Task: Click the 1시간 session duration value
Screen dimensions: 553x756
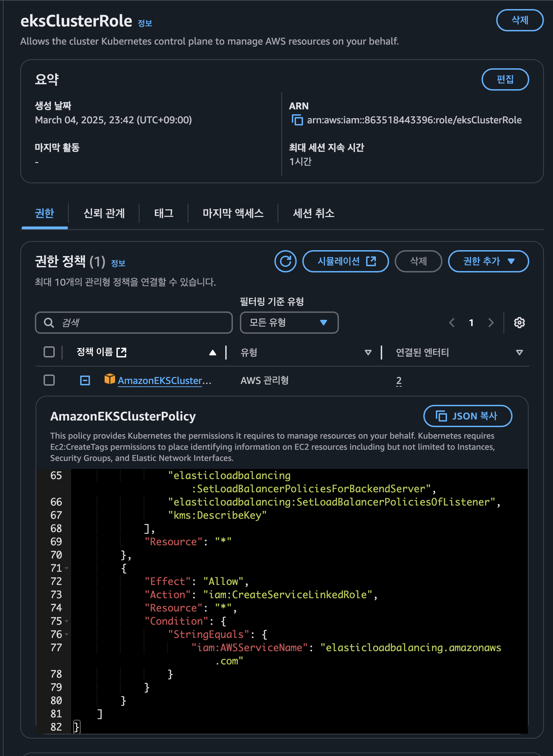Action: tap(300, 162)
